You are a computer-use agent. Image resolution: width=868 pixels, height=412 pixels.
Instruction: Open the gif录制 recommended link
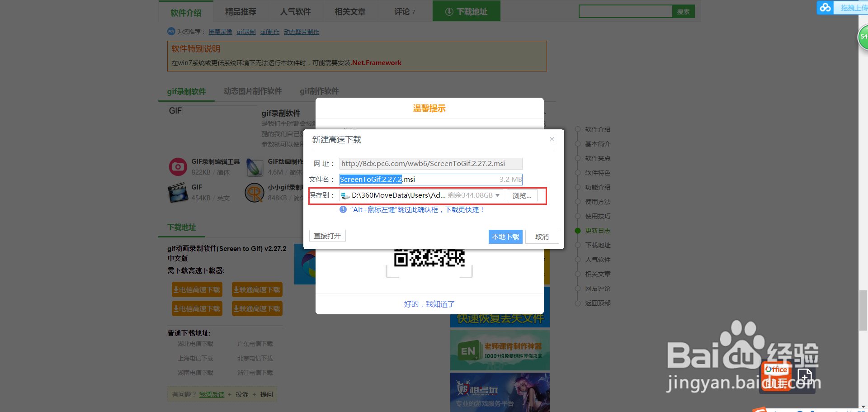[x=246, y=32]
